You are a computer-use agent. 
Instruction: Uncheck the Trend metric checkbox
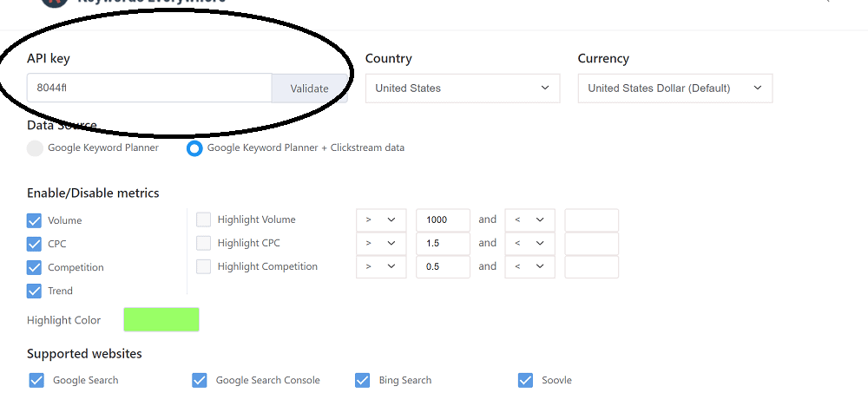(x=35, y=291)
